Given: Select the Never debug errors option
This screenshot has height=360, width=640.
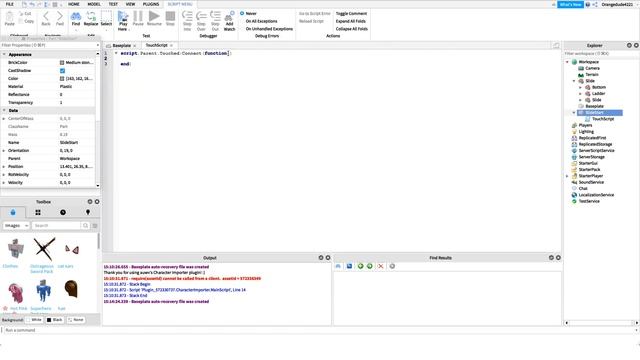Looking at the screenshot, I should click(x=242, y=13).
